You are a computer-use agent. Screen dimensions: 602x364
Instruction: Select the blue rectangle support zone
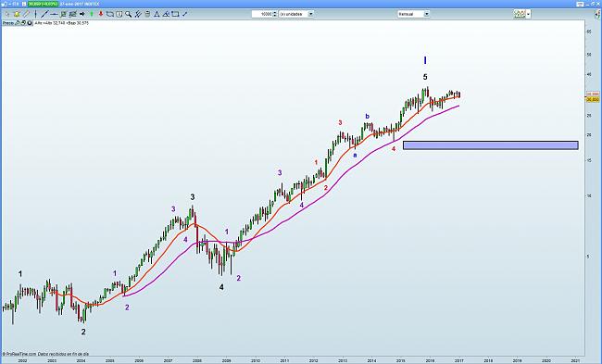pyautogui.click(x=490, y=145)
